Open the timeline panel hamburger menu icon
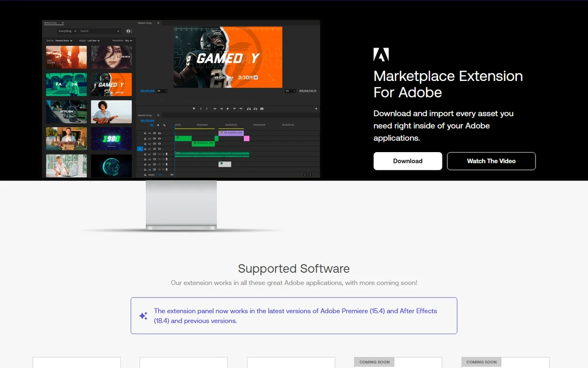The height and width of the screenshot is (368, 588). (x=158, y=115)
